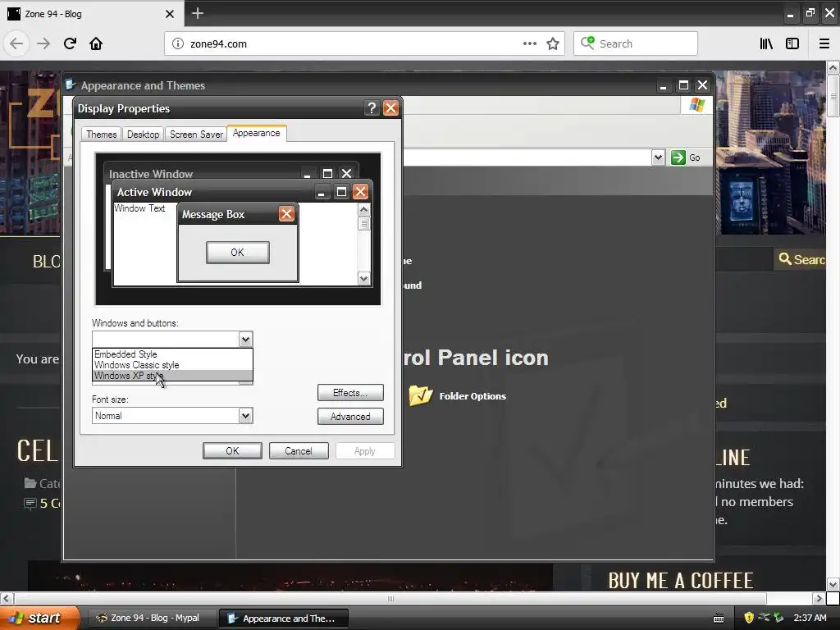Choose Windows XP style option
Viewport: 840px width, 630px height.
click(172, 376)
